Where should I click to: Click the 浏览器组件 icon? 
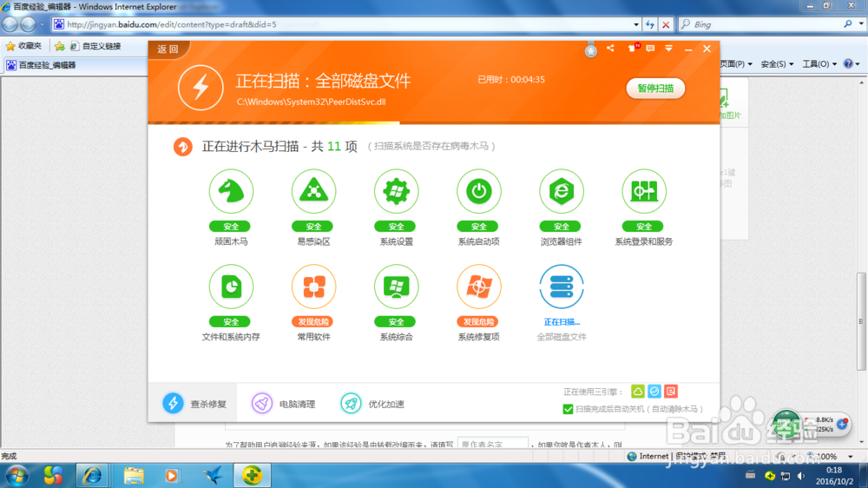[x=562, y=192]
